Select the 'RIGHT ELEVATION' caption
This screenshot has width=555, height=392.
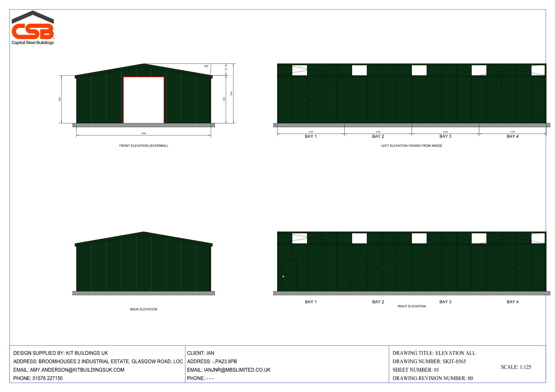(x=412, y=306)
